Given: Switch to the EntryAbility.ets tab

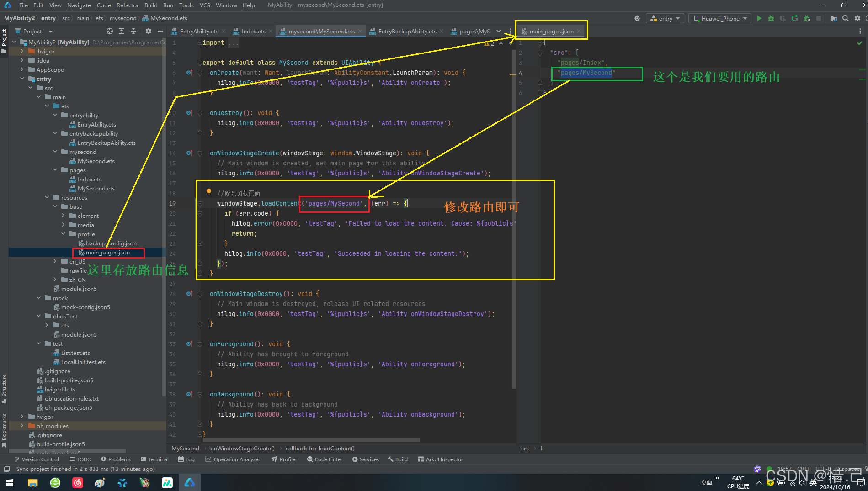Looking at the screenshot, I should (198, 31).
